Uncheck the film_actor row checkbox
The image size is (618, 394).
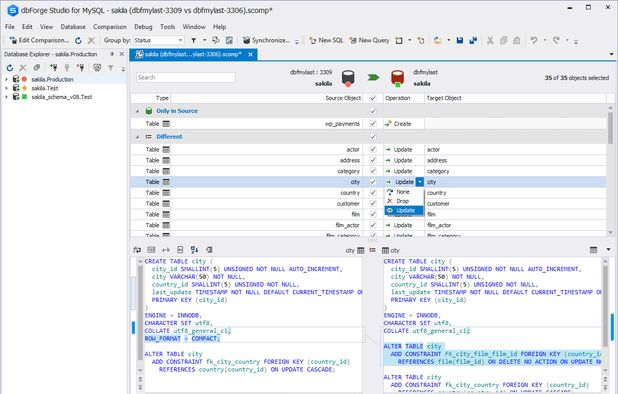[373, 225]
